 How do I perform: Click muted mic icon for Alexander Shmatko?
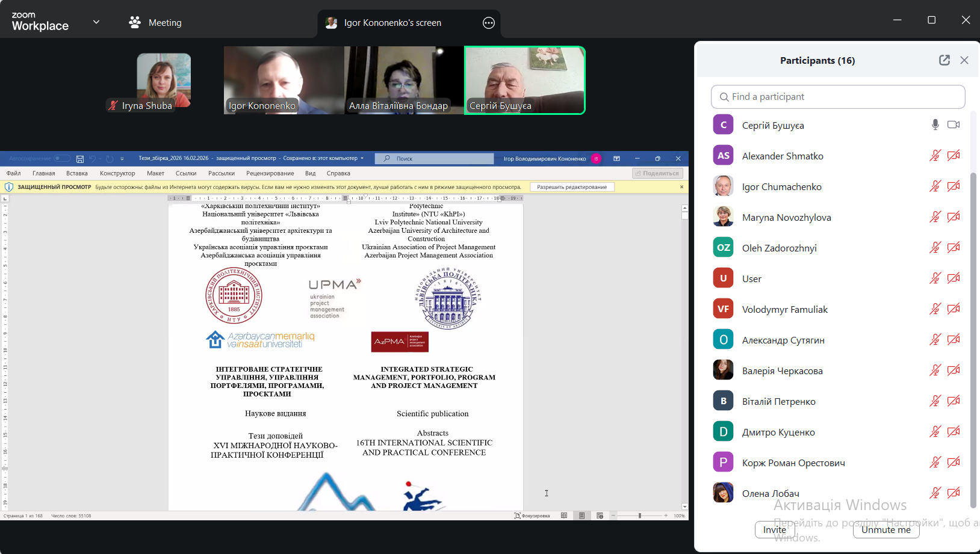point(935,156)
